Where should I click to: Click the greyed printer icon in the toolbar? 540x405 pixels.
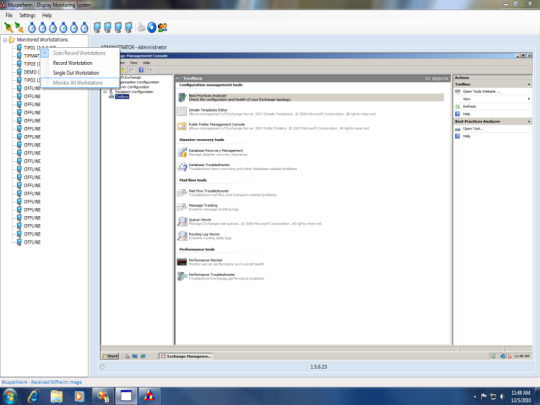pyautogui.click(x=141, y=28)
